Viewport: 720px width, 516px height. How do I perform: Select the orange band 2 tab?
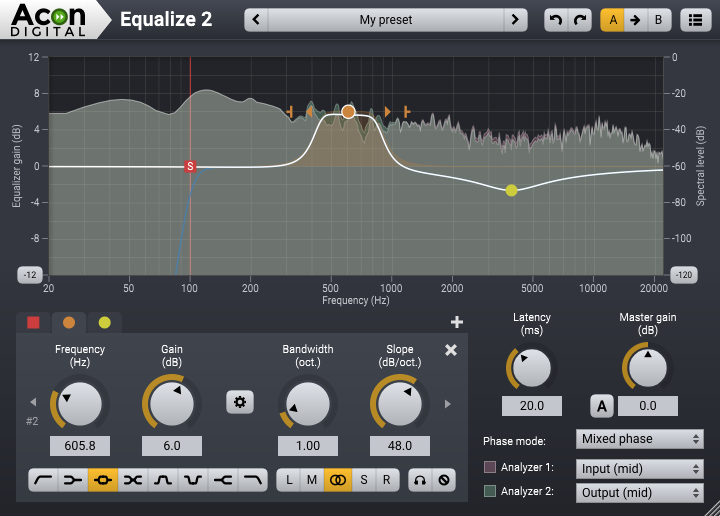(x=69, y=323)
